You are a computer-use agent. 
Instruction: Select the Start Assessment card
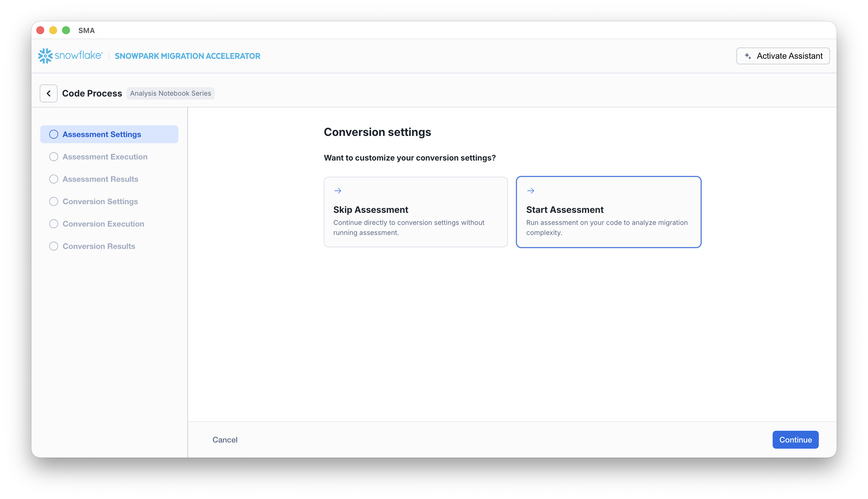608,212
